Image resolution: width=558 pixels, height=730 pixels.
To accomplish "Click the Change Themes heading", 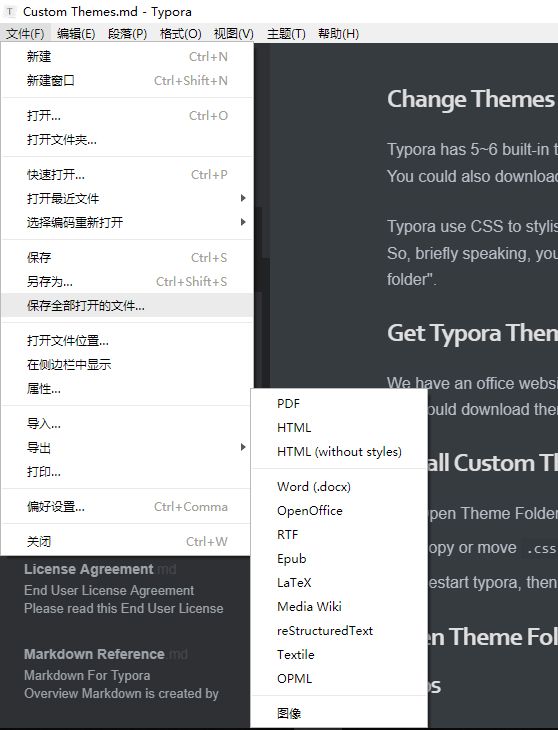I will [471, 99].
